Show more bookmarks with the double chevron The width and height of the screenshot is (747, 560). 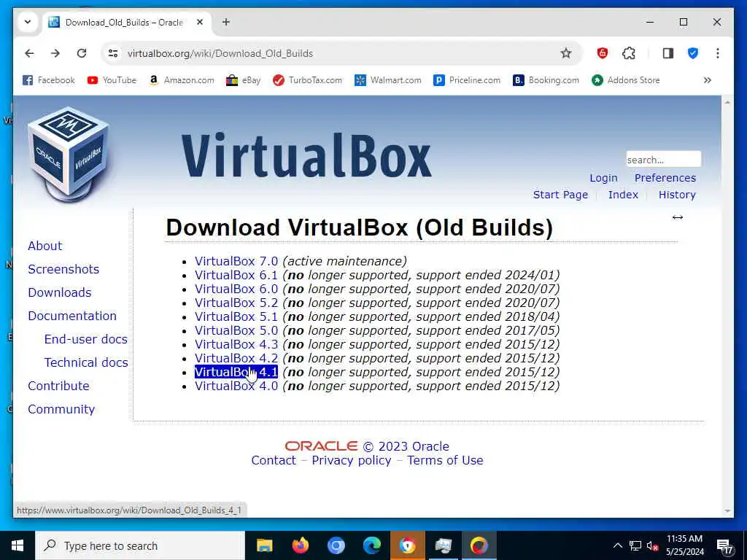click(x=708, y=80)
